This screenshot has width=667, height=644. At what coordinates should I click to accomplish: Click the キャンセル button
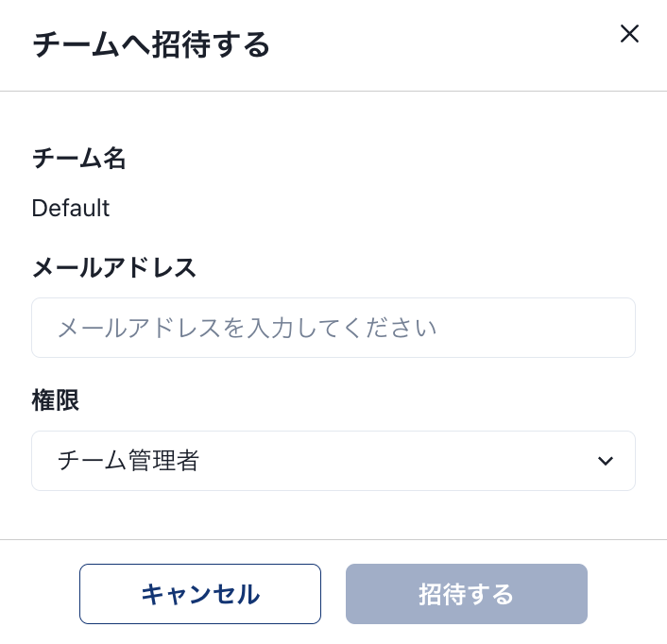point(200,594)
